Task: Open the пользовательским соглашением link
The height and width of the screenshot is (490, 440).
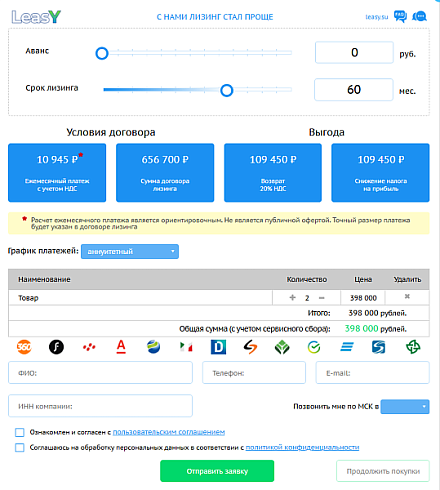Action: (169, 432)
